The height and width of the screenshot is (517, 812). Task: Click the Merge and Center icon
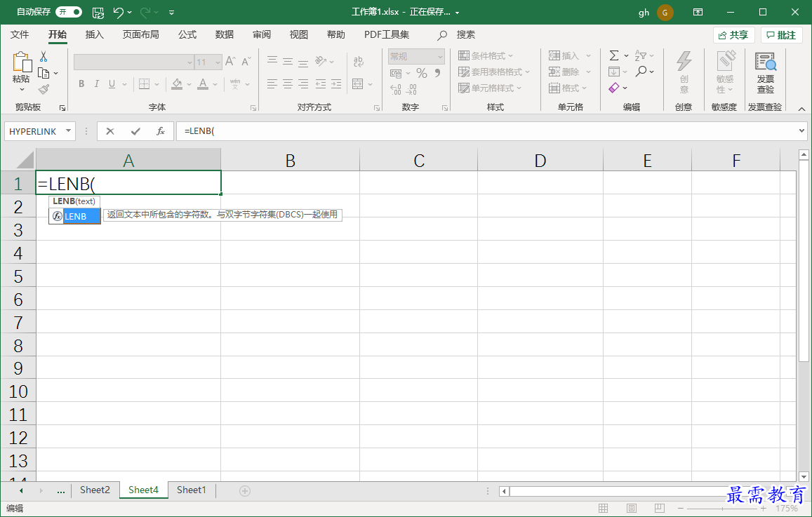(x=357, y=84)
